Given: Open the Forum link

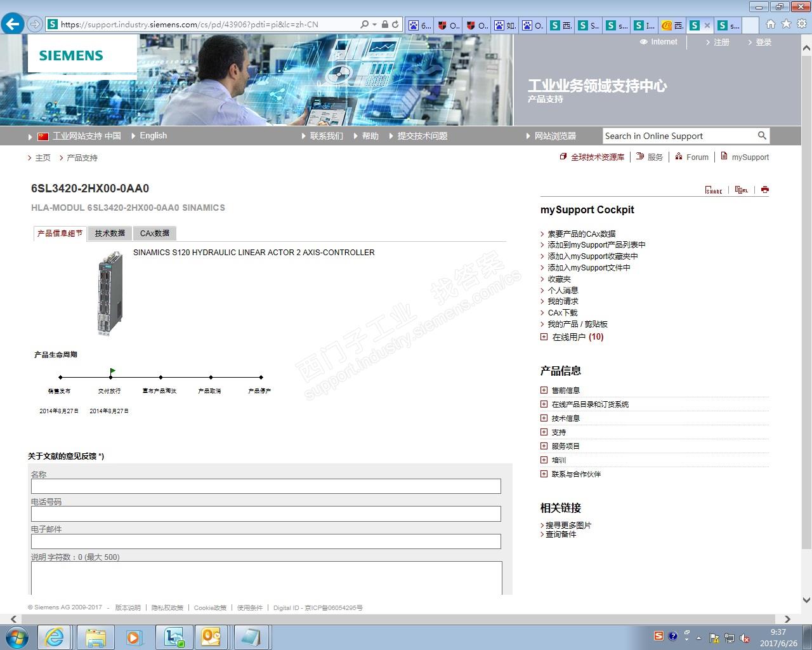Looking at the screenshot, I should (x=697, y=157).
